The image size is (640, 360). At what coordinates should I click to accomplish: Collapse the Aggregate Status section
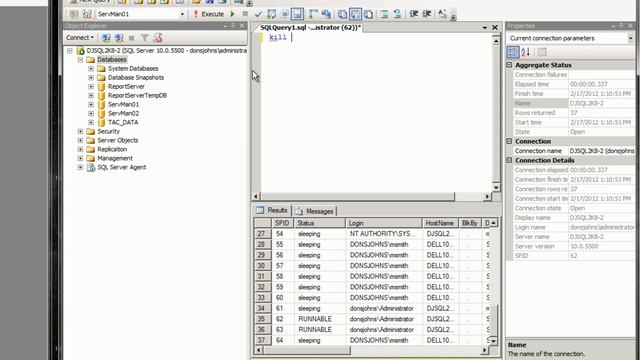pos(509,65)
